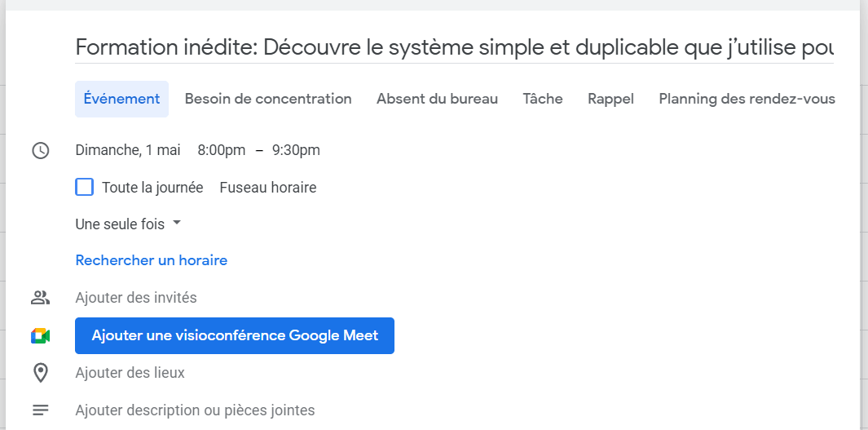The image size is (868, 430).
Task: Switch to Absent du bureau tab
Action: (x=437, y=99)
